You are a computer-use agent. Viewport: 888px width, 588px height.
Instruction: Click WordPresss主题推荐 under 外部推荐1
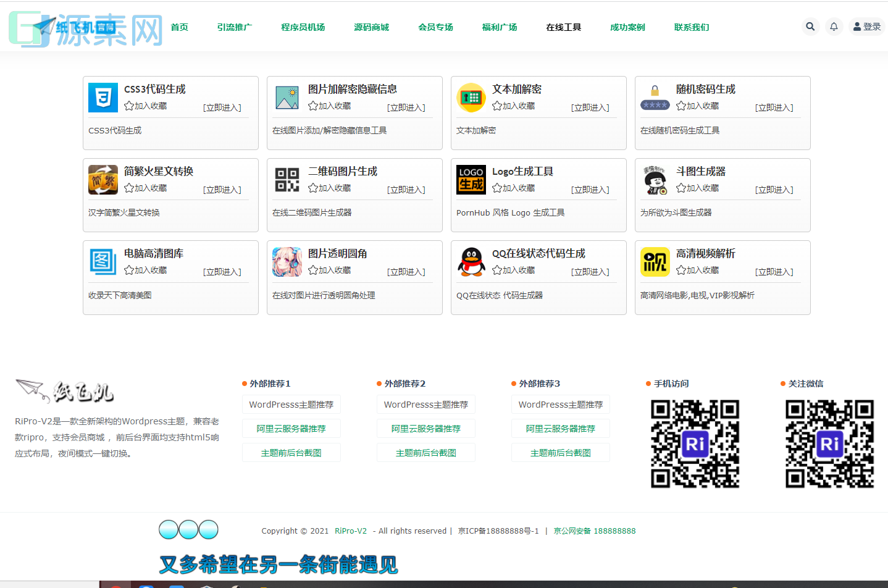pyautogui.click(x=291, y=404)
